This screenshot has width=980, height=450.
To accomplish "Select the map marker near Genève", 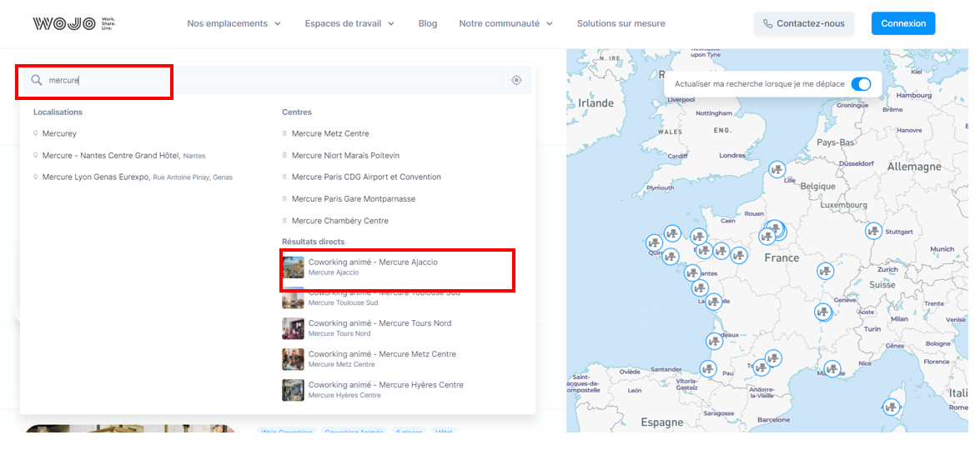I will [x=823, y=312].
